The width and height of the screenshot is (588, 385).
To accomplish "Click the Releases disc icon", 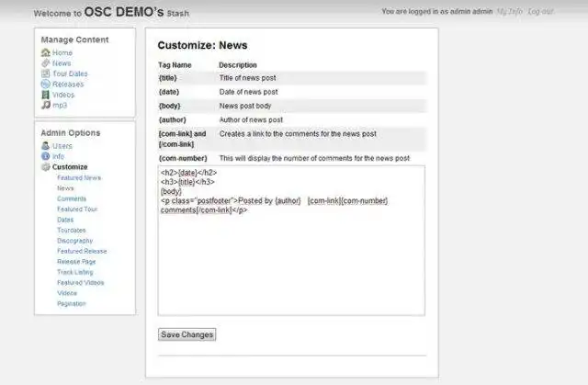I will tap(45, 84).
